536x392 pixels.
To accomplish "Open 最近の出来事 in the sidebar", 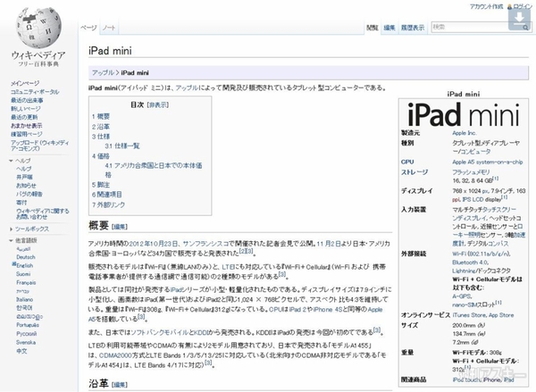I will (x=27, y=100).
